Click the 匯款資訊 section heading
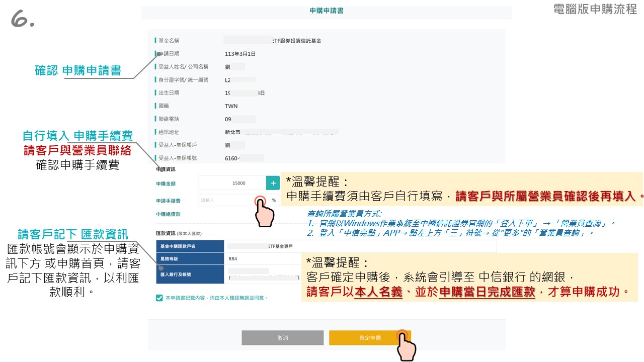The height and width of the screenshot is (362, 644). [x=165, y=234]
